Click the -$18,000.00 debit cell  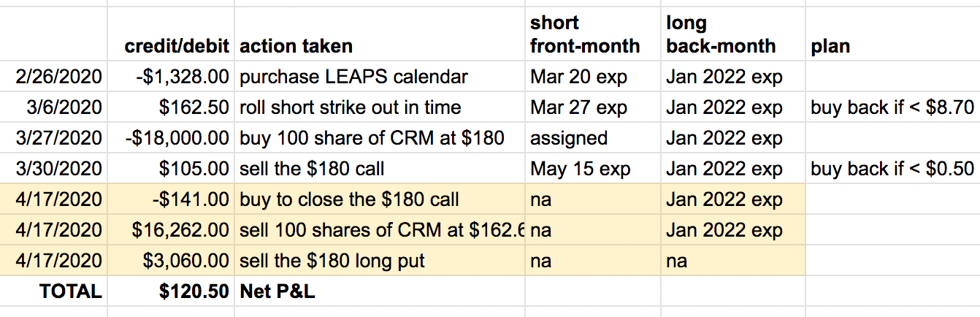point(171,138)
